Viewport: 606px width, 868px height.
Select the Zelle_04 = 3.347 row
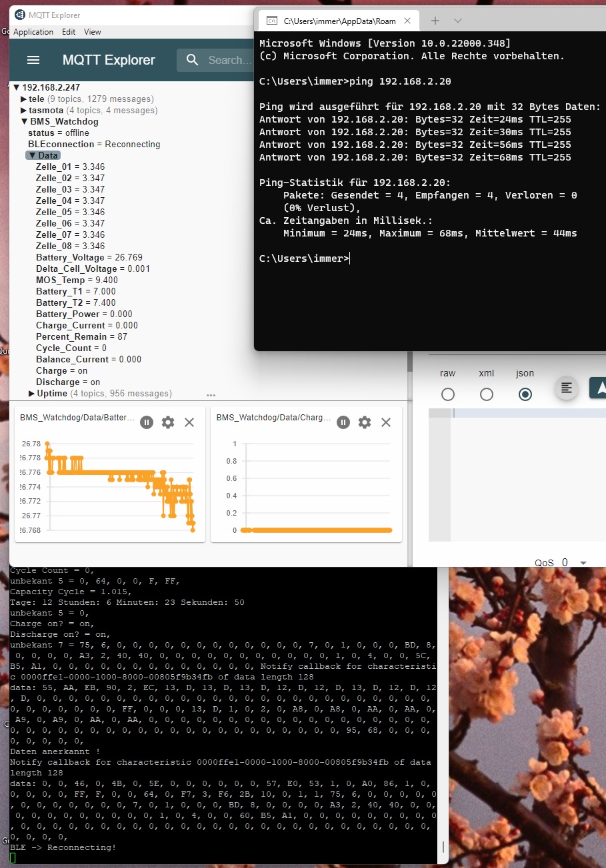(x=70, y=201)
